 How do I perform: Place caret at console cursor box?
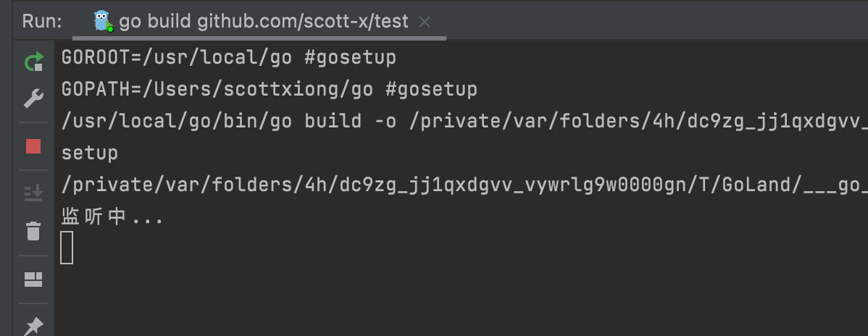click(67, 248)
